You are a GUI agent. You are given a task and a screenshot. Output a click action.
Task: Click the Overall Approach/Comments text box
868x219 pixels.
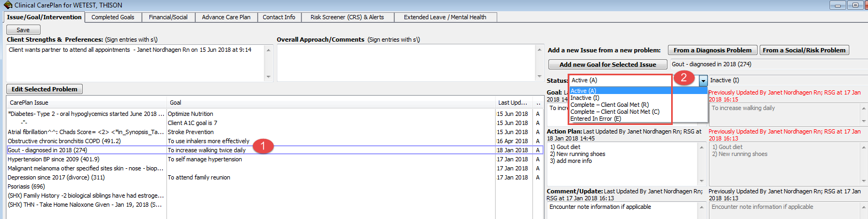(405, 62)
